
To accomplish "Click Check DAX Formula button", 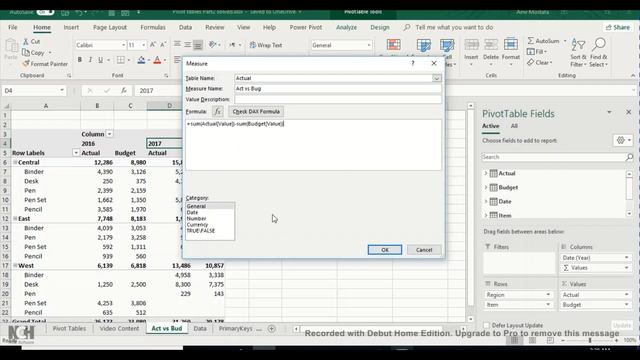I will pyautogui.click(x=256, y=111).
